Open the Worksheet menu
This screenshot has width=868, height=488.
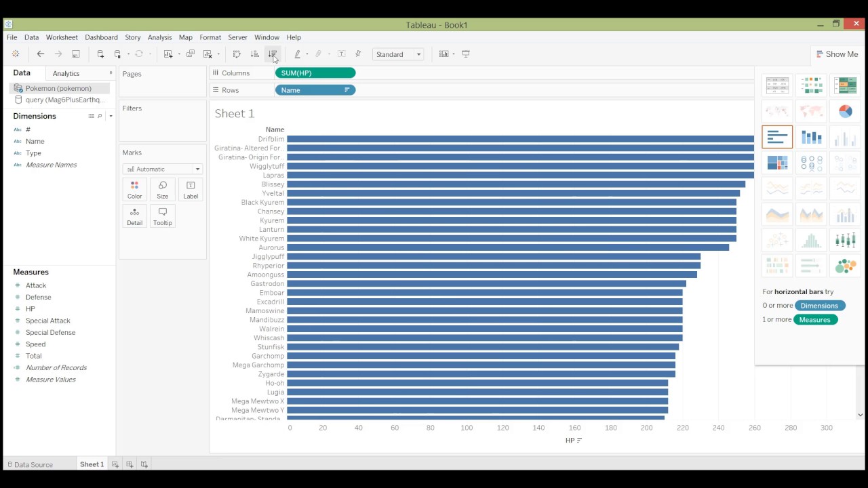pyautogui.click(x=62, y=37)
